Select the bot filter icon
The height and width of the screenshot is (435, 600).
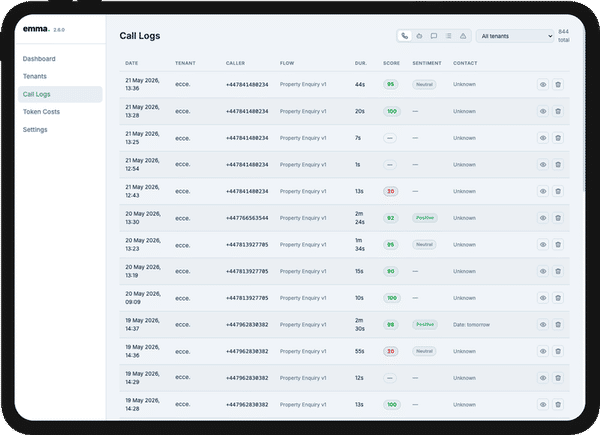click(x=419, y=36)
